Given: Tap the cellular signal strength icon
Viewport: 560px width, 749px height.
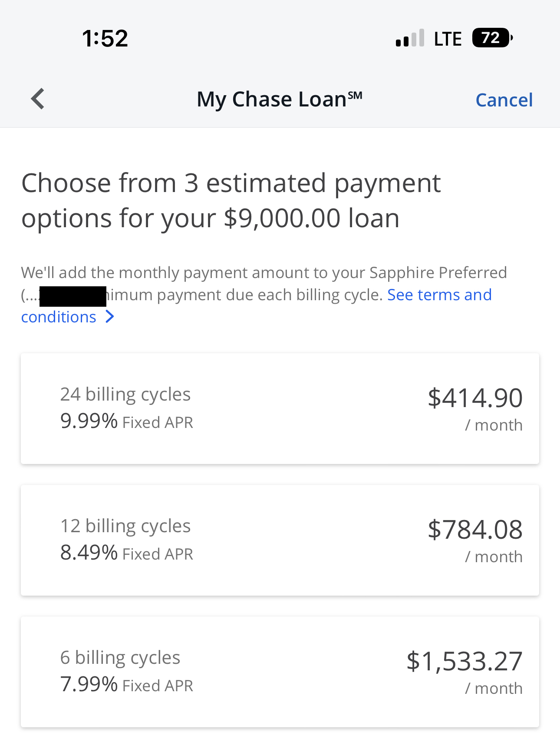Looking at the screenshot, I should click(x=410, y=38).
